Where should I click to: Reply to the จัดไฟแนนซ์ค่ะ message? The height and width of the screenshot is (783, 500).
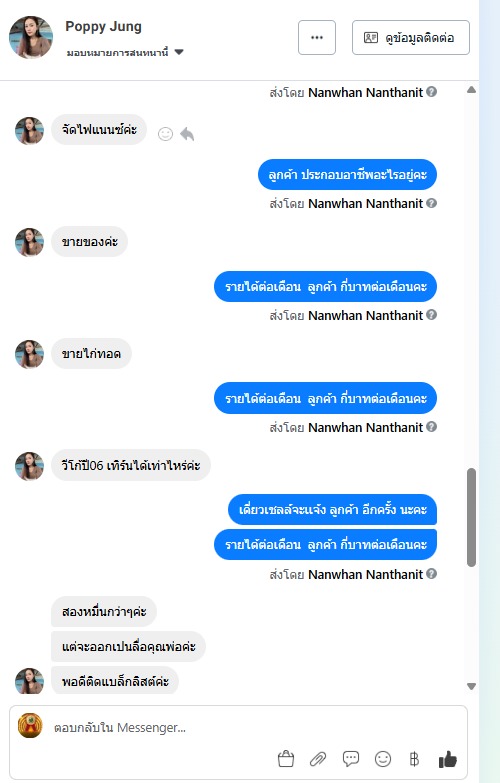tap(187, 134)
